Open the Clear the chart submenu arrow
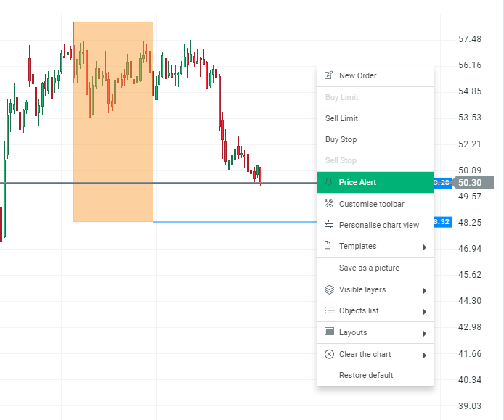Viewport: 504px width, 420px height. click(424, 355)
